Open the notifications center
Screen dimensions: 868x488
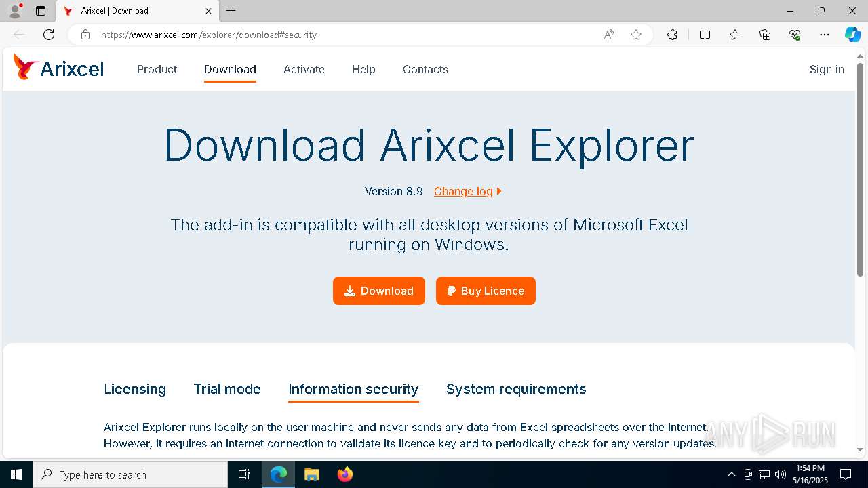(x=846, y=474)
